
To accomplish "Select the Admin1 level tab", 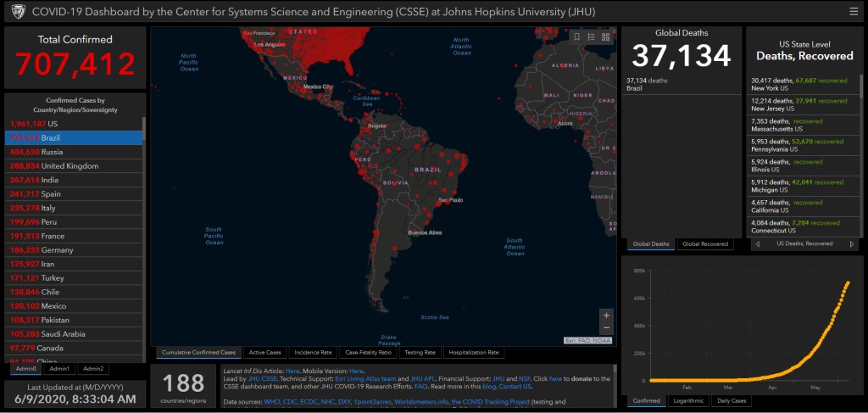I will pos(59,369).
